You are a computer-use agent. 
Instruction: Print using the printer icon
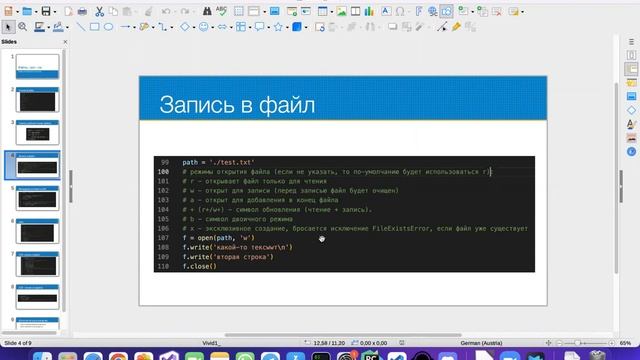[x=82, y=11]
